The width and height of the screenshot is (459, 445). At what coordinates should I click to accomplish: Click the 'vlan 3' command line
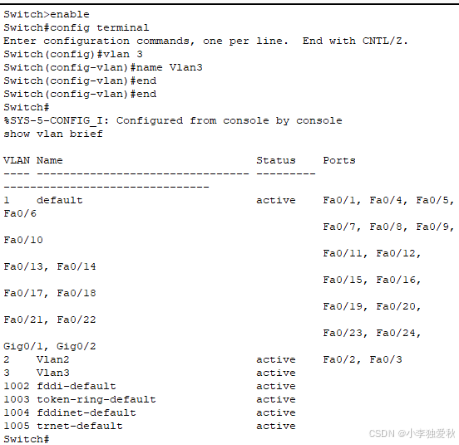point(73,54)
